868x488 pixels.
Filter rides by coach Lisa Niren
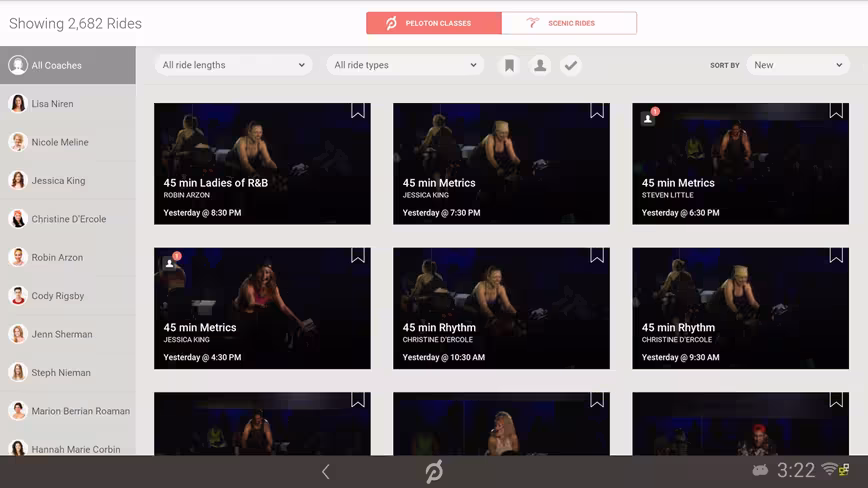click(68, 103)
